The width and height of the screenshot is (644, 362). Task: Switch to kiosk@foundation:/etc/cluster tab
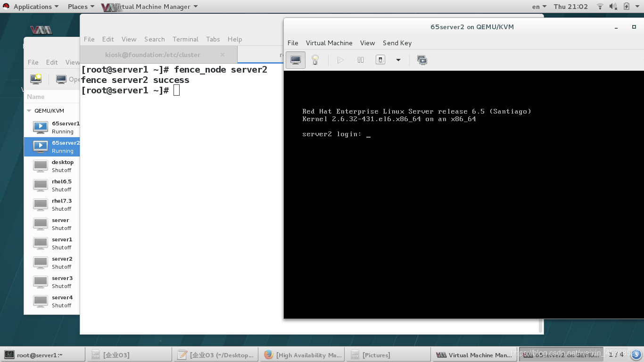click(x=158, y=55)
